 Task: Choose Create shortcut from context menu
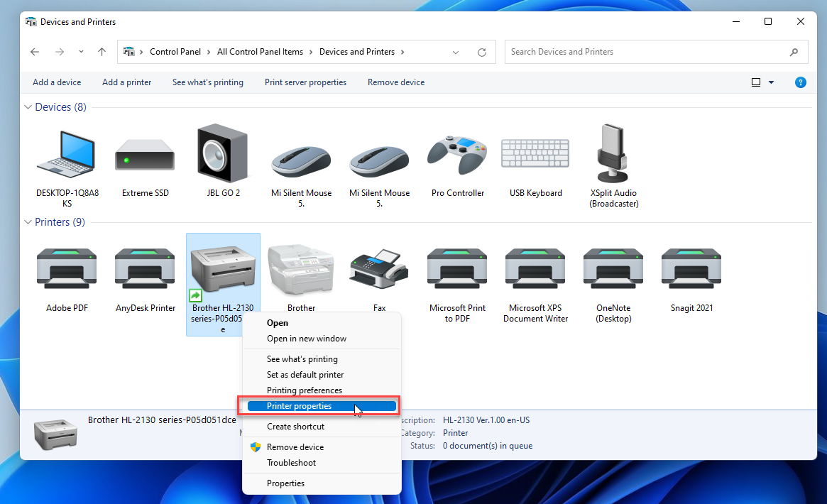(x=322, y=427)
